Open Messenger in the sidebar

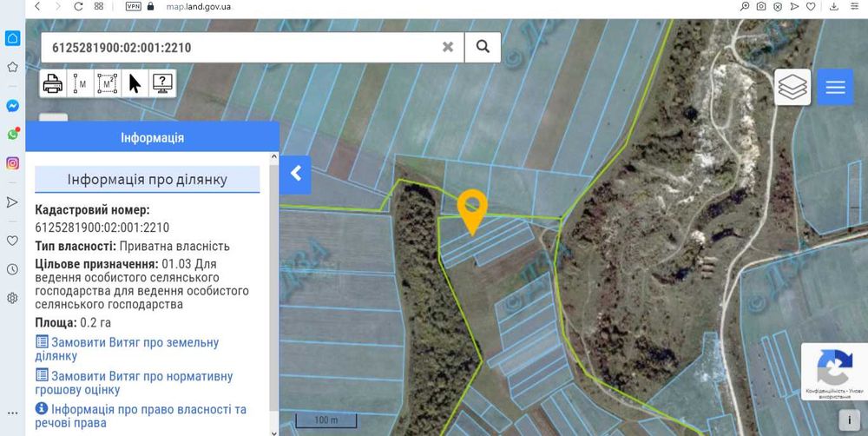pyautogui.click(x=12, y=106)
